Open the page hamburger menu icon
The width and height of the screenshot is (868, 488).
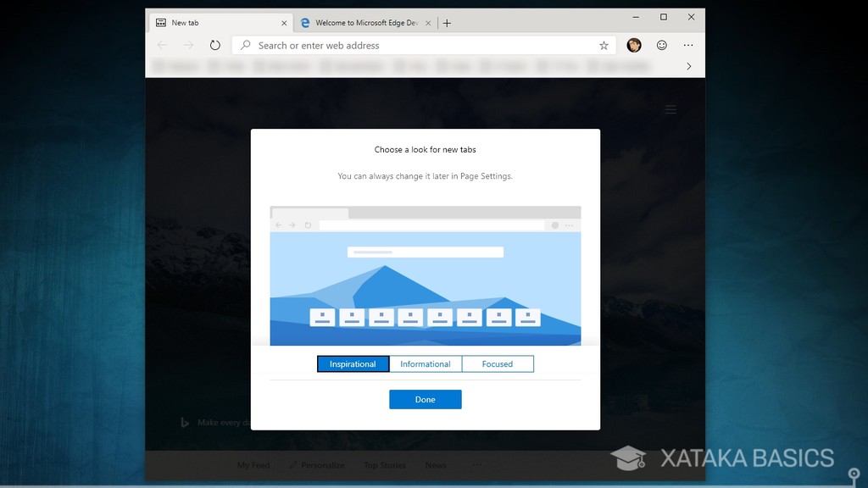point(670,108)
